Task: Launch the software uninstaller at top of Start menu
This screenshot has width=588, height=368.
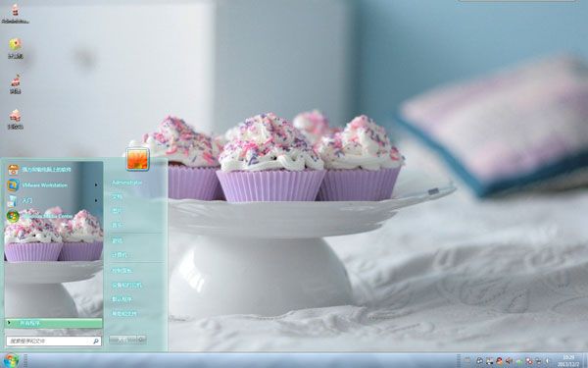Action: coord(53,170)
